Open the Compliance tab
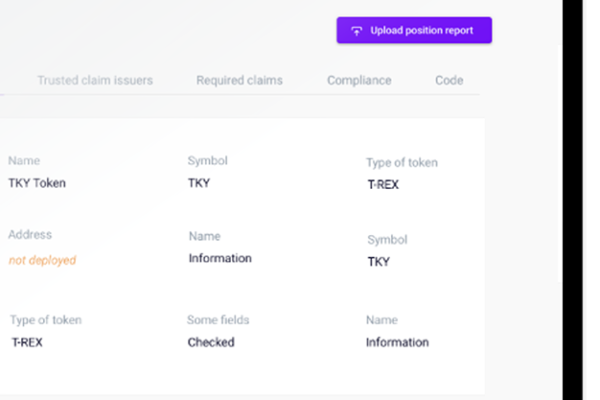 tap(359, 80)
